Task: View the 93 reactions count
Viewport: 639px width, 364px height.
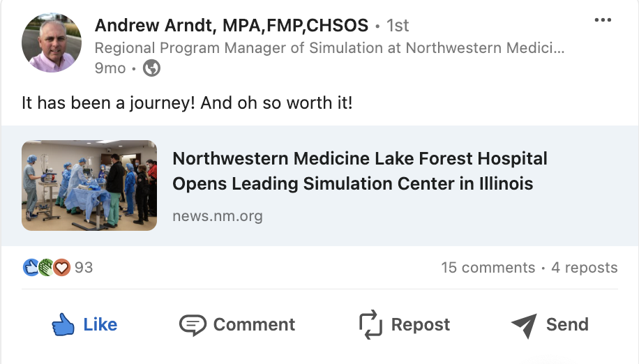Action: [x=84, y=268]
